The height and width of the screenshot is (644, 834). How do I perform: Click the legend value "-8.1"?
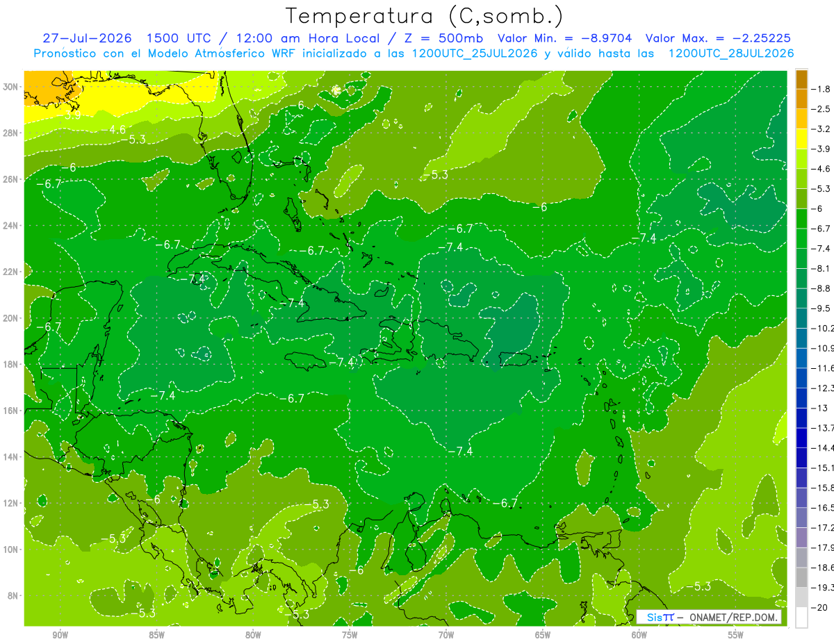tap(821, 268)
